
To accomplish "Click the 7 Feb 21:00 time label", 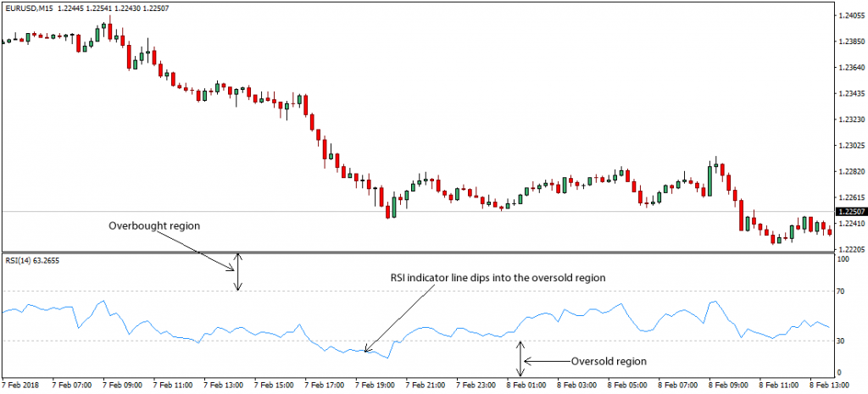I will tap(424, 385).
